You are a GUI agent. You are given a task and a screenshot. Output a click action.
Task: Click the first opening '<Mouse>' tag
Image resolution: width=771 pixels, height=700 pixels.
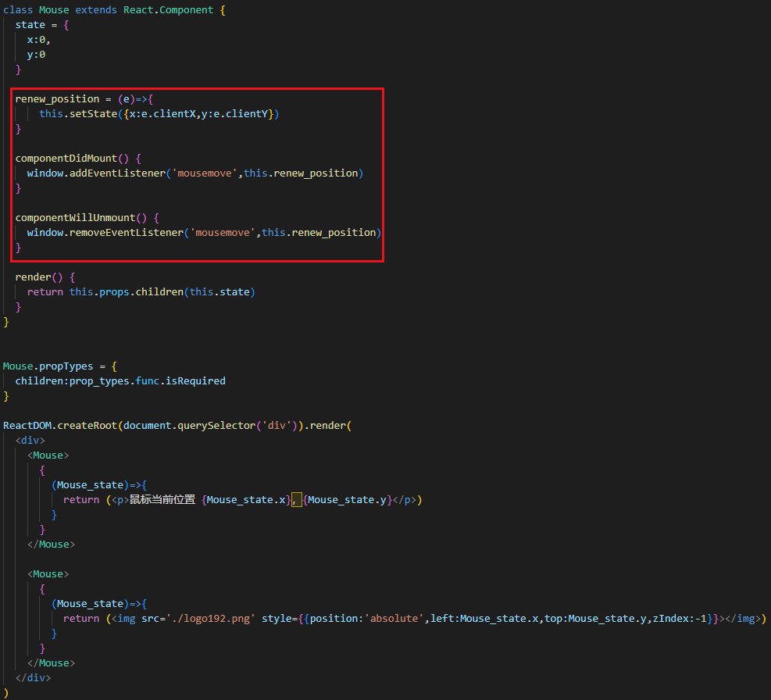coord(48,455)
